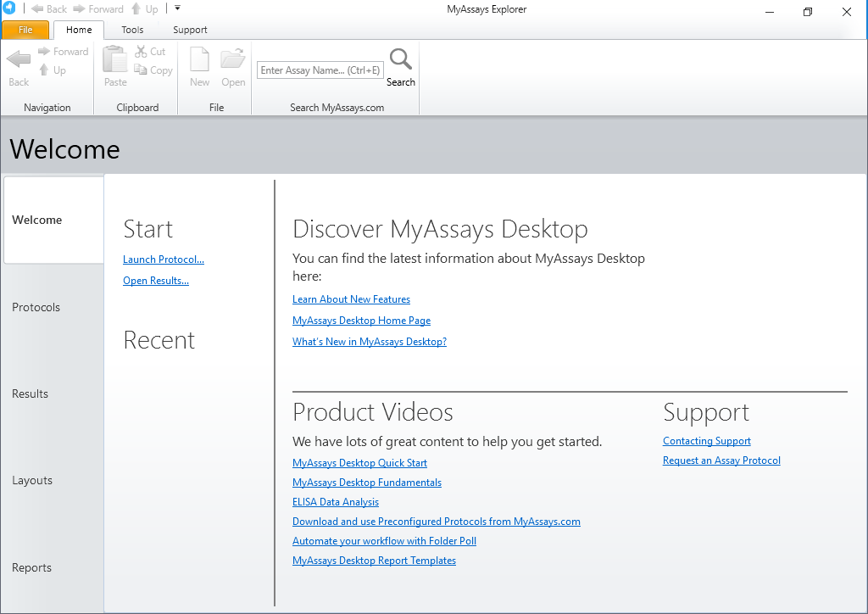Viewport: 868px width, 614px height.
Task: Click the Launch Protocol link
Action: coord(164,260)
